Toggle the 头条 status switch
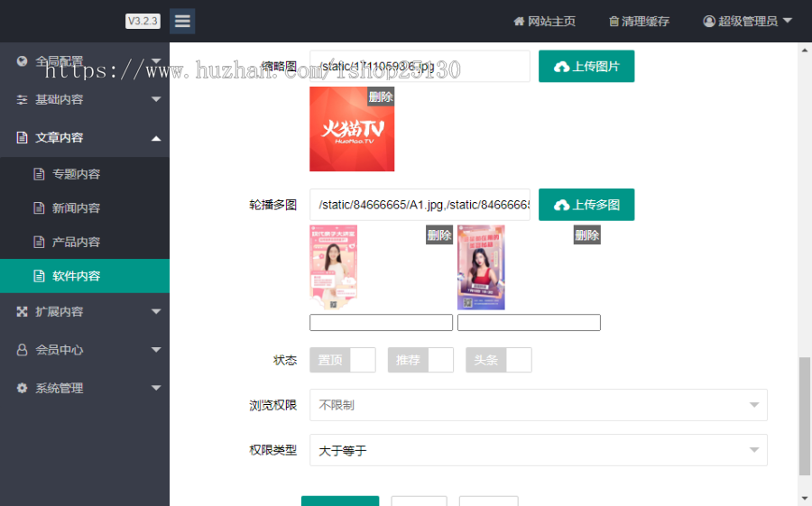This screenshot has width=812, height=506. pos(499,360)
